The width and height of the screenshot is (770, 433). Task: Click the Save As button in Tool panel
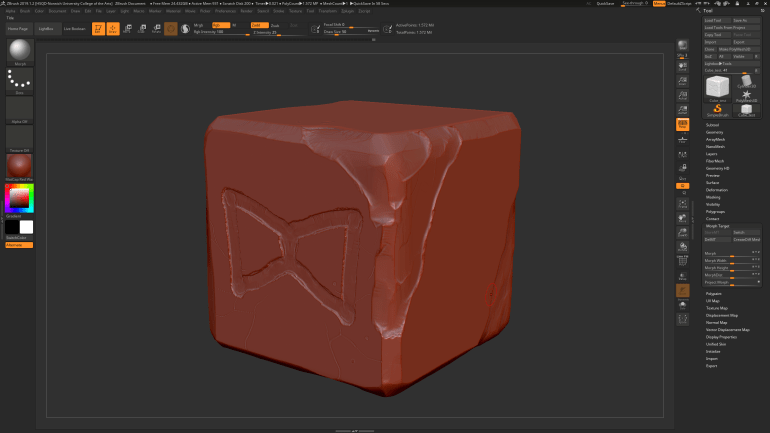pos(746,21)
